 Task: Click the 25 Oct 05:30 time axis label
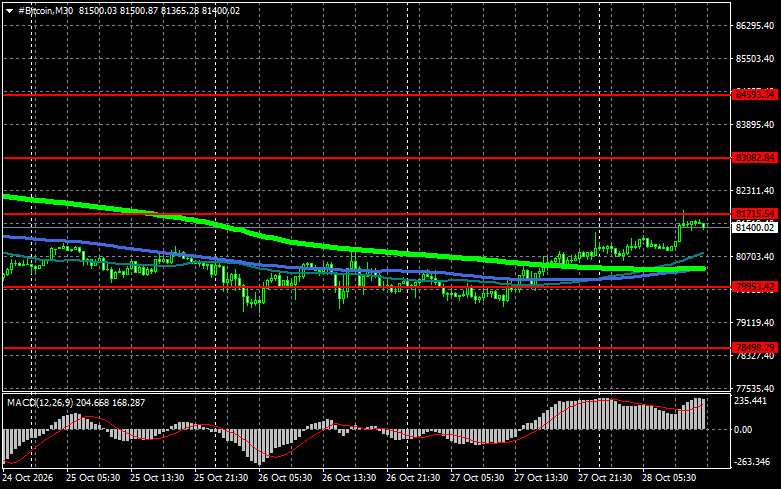click(x=93, y=478)
